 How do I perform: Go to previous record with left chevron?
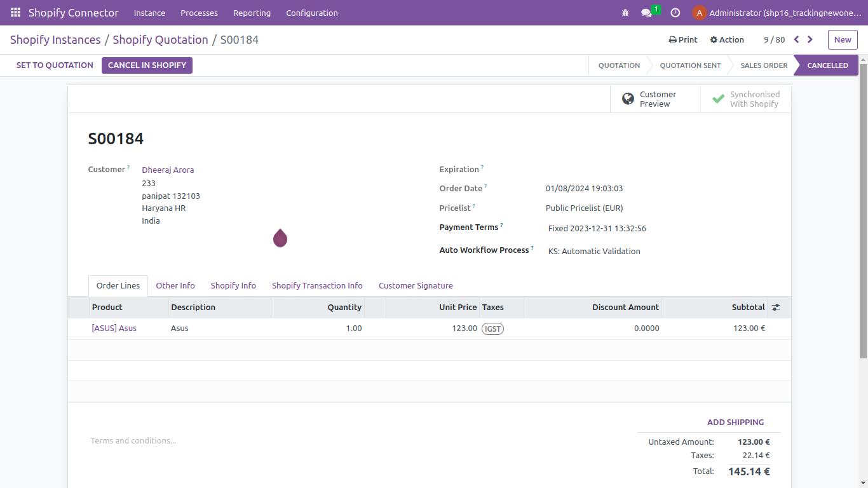pos(796,39)
